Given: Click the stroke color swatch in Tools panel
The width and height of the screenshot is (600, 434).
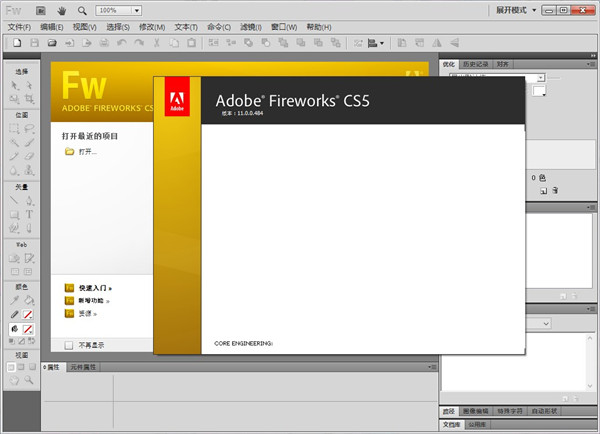Looking at the screenshot, I should (28, 315).
